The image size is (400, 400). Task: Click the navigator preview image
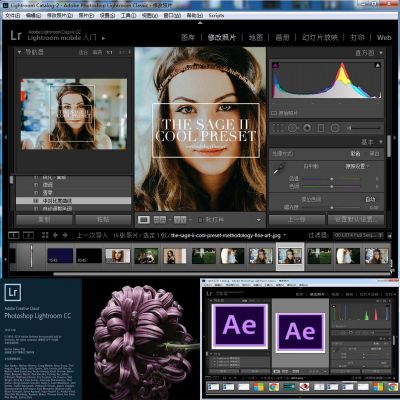coord(74,114)
